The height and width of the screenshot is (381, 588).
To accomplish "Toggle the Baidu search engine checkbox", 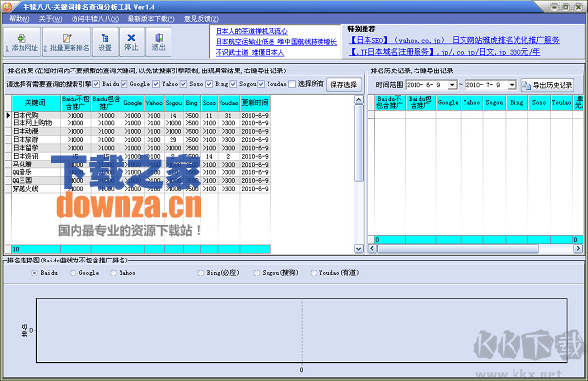I will tap(96, 84).
